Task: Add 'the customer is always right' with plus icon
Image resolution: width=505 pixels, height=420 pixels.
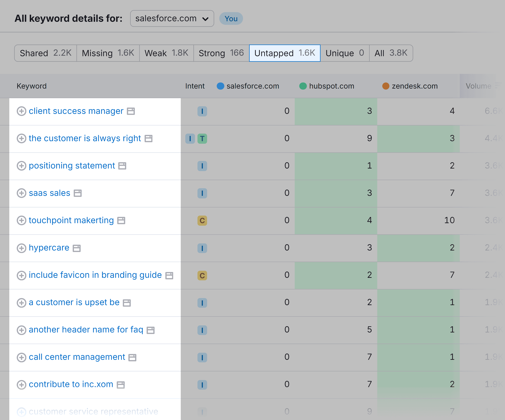Action: coord(21,138)
